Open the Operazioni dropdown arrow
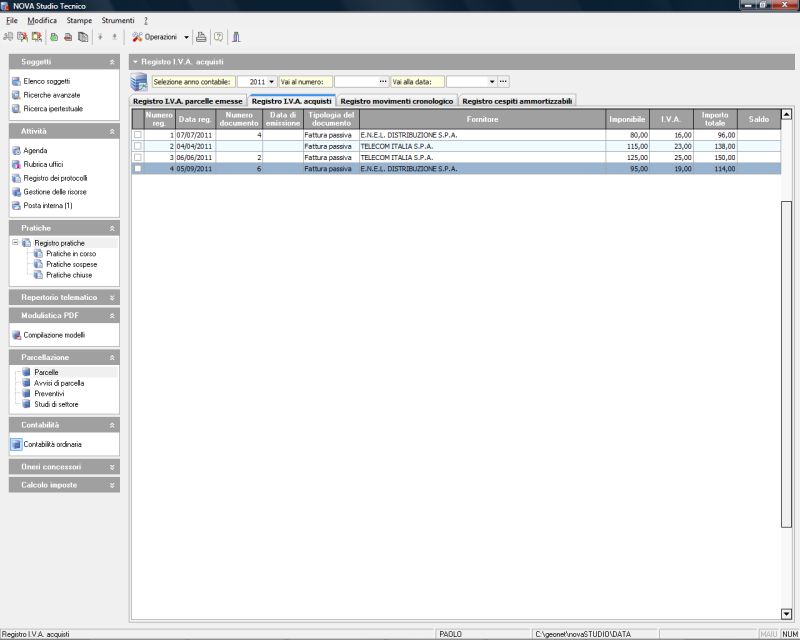 pos(186,37)
